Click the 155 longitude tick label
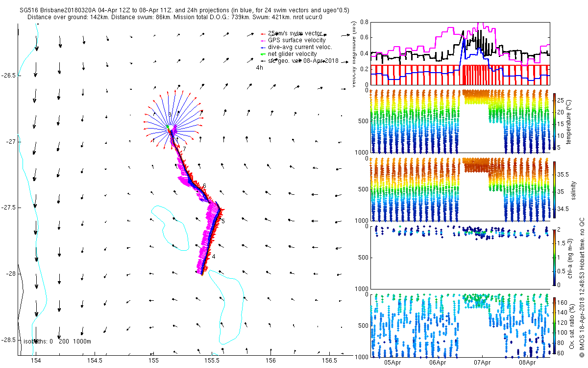588x368 pixels. pos(153,361)
